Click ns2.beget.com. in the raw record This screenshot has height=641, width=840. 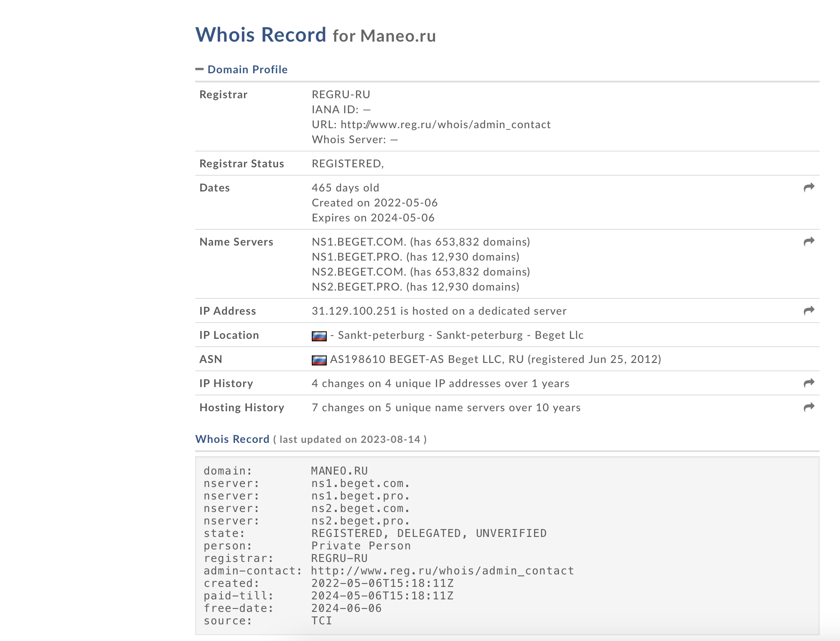pos(361,508)
